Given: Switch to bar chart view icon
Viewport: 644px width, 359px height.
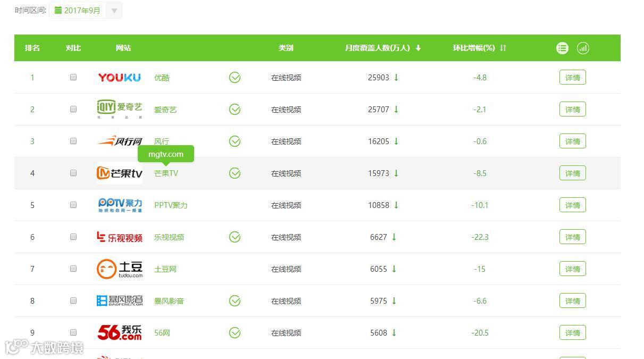Looking at the screenshot, I should (x=583, y=48).
